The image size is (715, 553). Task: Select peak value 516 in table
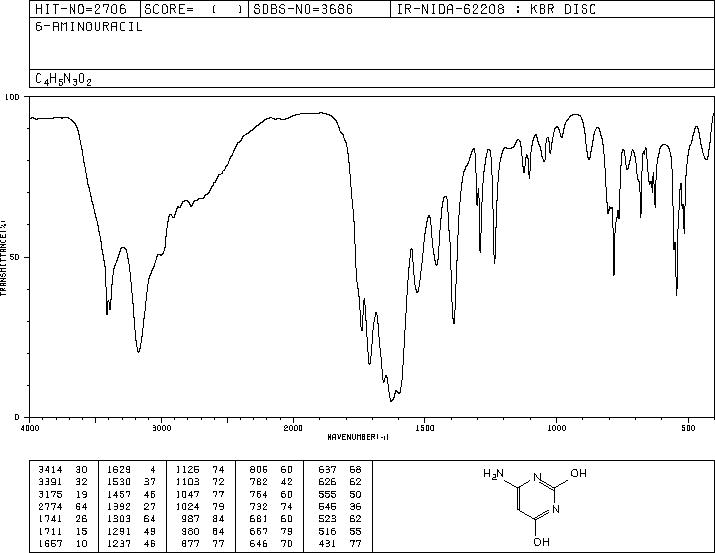327,532
